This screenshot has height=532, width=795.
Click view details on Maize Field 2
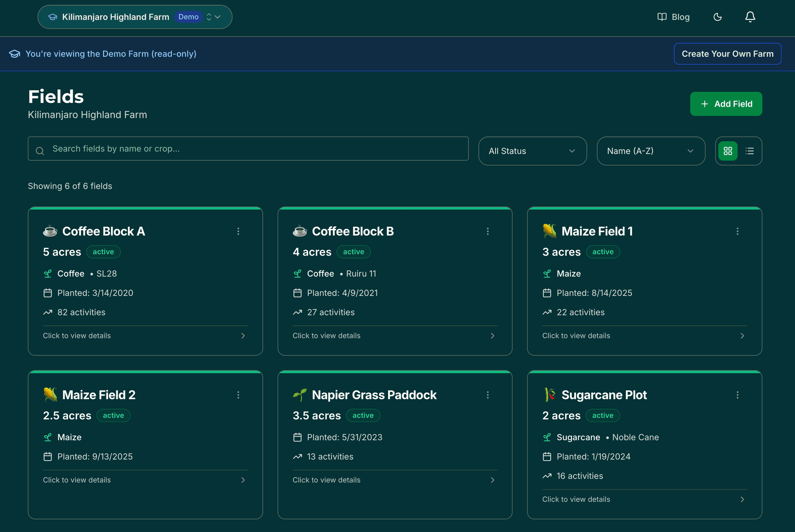pyautogui.click(x=76, y=480)
